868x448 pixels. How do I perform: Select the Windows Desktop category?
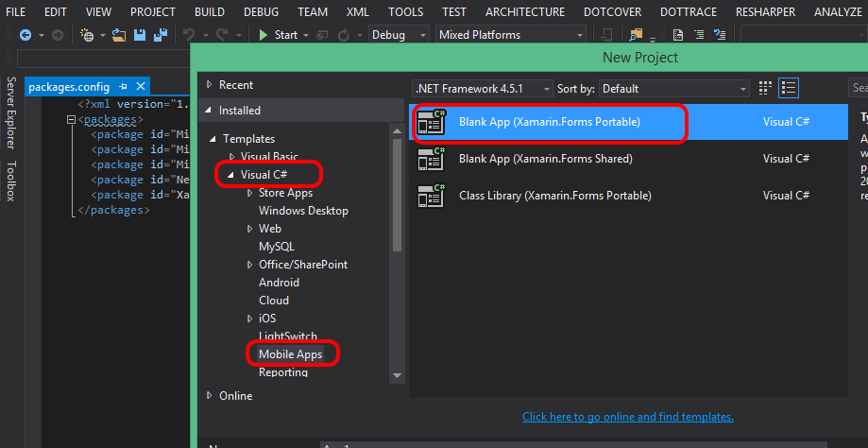[x=303, y=211]
